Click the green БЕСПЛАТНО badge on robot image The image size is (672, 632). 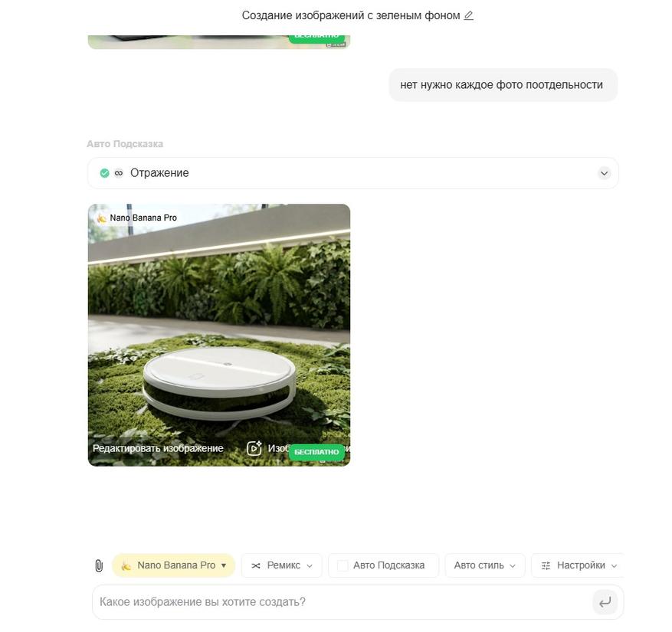pos(316,452)
